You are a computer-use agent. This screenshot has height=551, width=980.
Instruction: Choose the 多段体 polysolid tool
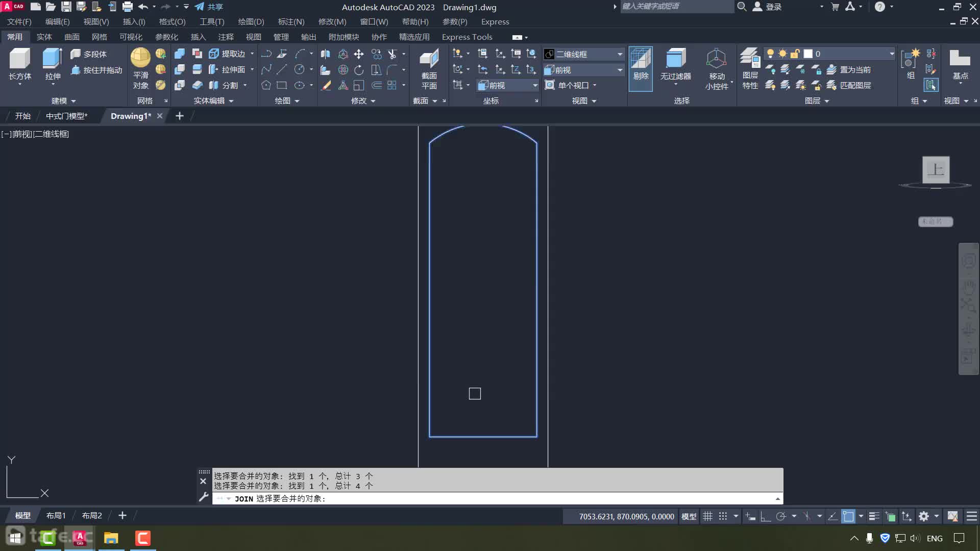pyautogui.click(x=89, y=54)
